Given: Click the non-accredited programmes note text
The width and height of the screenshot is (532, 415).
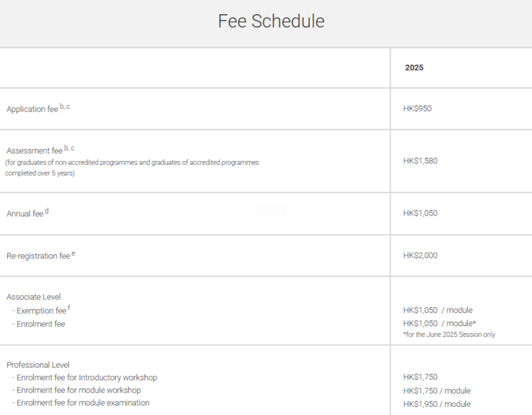Looking at the screenshot, I should [x=132, y=168].
